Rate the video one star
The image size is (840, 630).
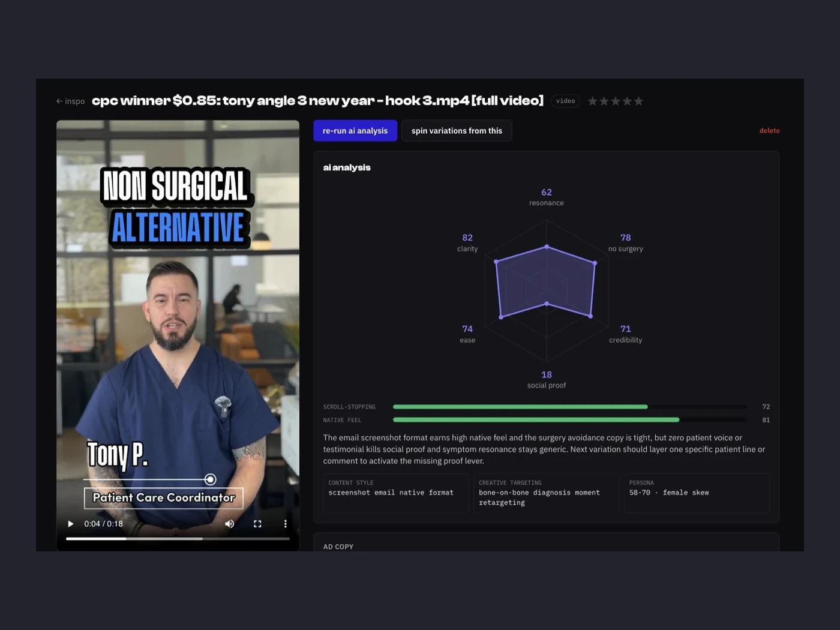(593, 101)
